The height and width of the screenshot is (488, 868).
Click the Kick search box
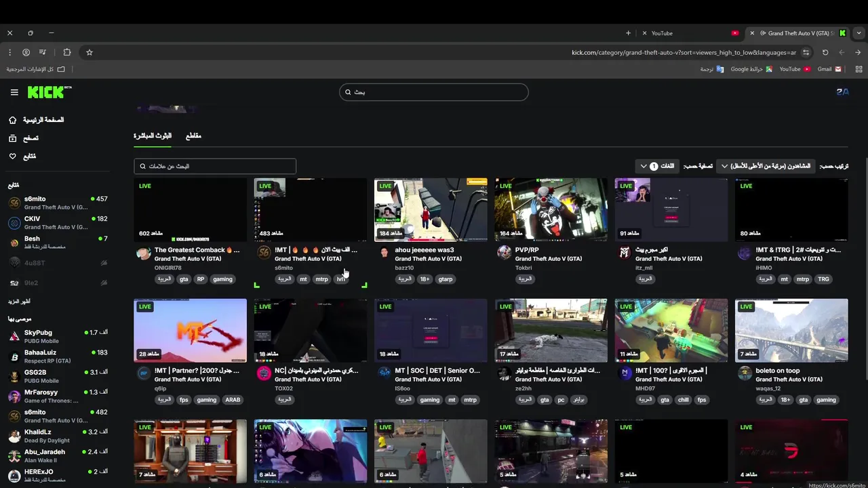click(x=434, y=92)
